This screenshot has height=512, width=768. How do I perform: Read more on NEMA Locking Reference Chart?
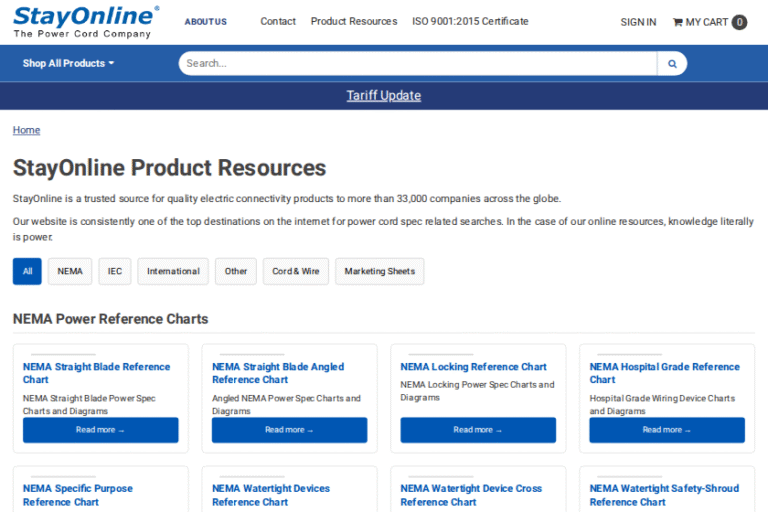(x=477, y=430)
